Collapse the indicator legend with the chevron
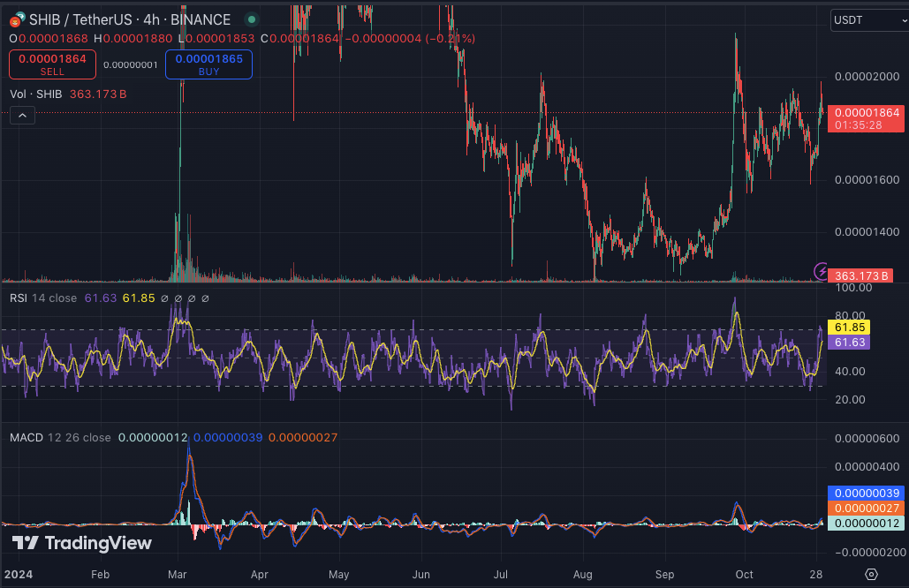This screenshot has height=588, width=909. pyautogui.click(x=23, y=116)
